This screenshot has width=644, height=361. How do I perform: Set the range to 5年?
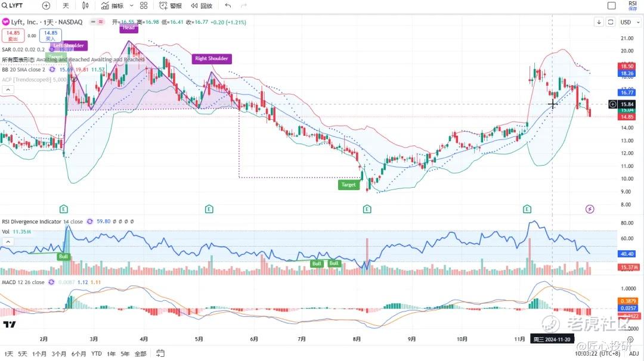click(x=125, y=354)
